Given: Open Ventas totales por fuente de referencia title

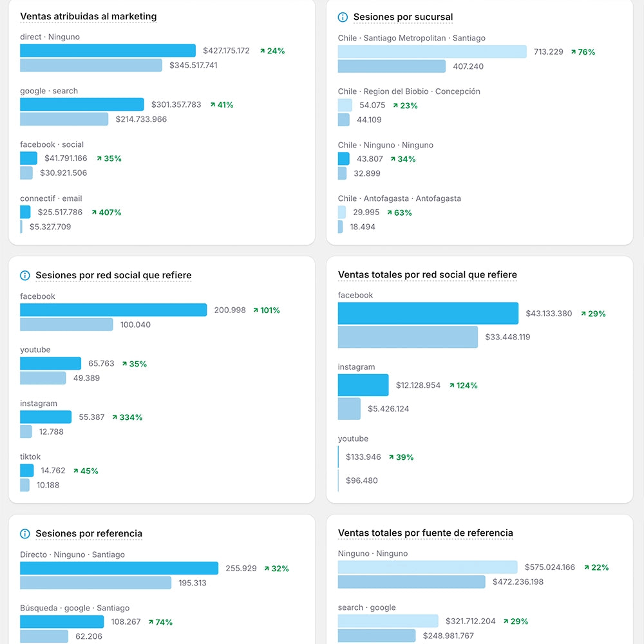Looking at the screenshot, I should (425, 533).
